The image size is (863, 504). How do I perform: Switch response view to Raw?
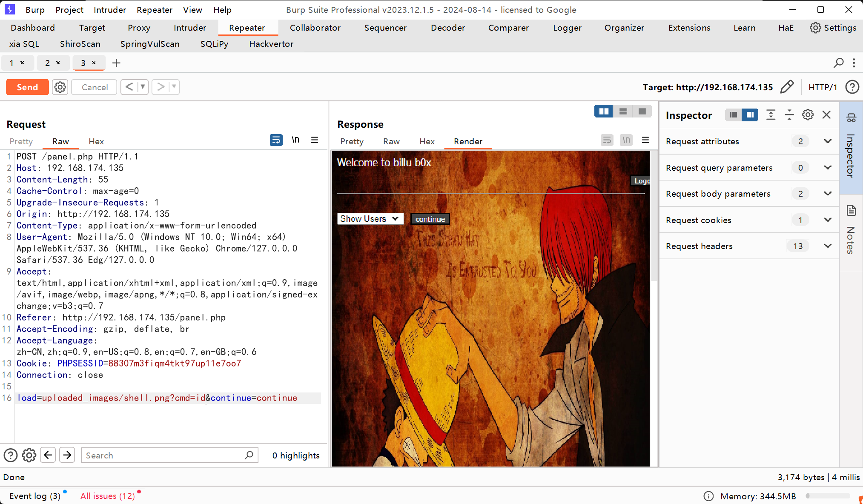click(391, 141)
